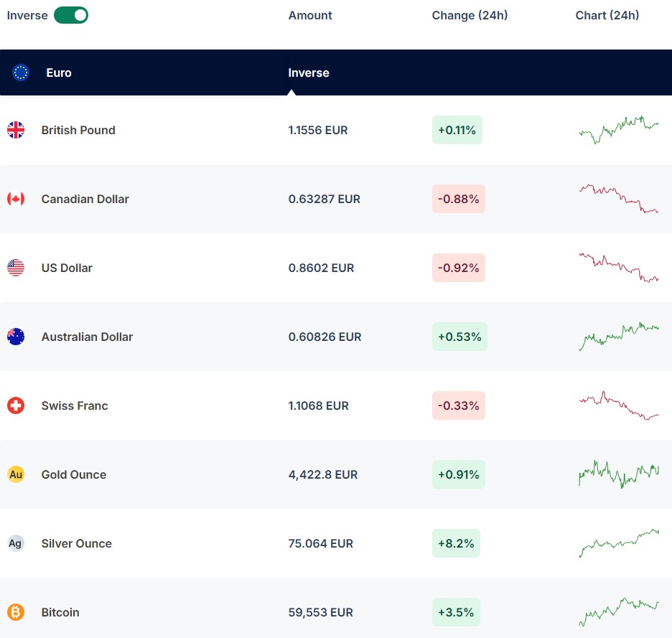This screenshot has width=672, height=638.
Task: Open the Silver Ounce 24h chart
Action: coord(619,543)
